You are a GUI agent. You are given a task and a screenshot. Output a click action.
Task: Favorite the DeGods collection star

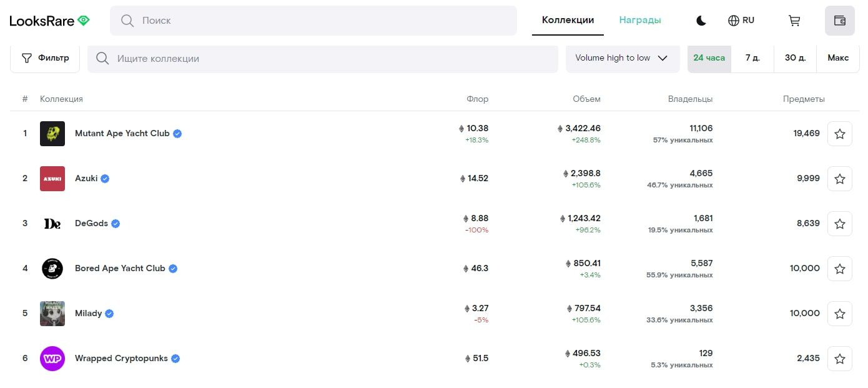click(x=840, y=223)
